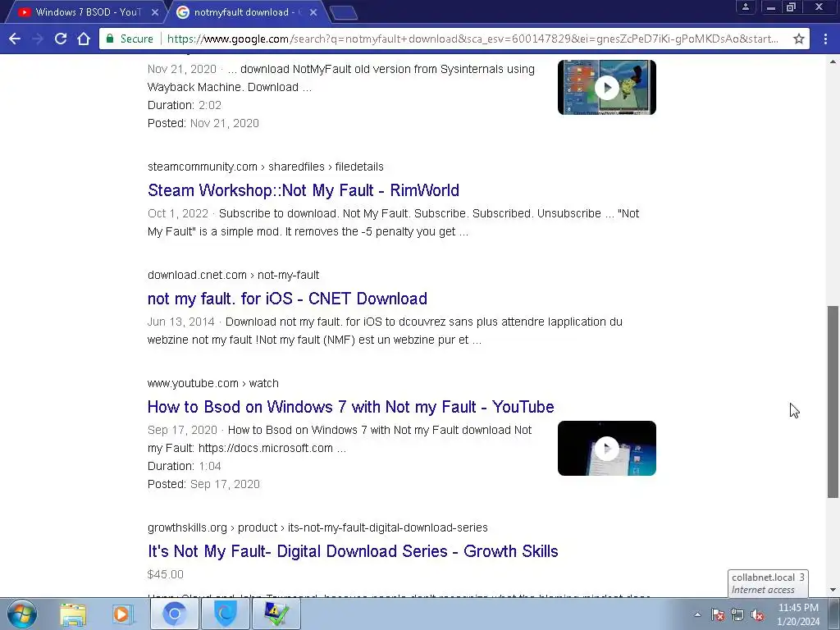Play the Nov 21, 2020 video thumbnail
Viewport: 840px width, 630px height.
click(x=606, y=87)
